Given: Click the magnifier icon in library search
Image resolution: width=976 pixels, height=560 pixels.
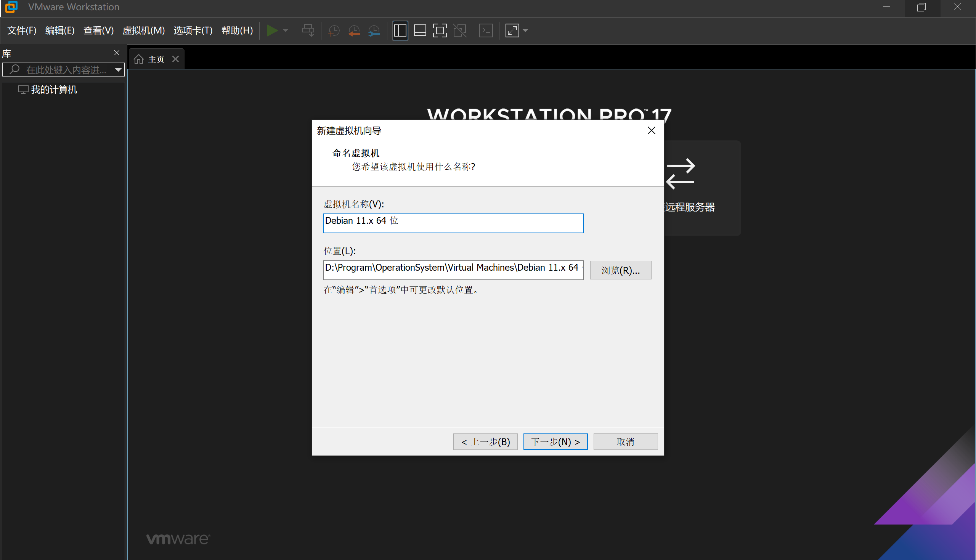Looking at the screenshot, I should coord(14,69).
